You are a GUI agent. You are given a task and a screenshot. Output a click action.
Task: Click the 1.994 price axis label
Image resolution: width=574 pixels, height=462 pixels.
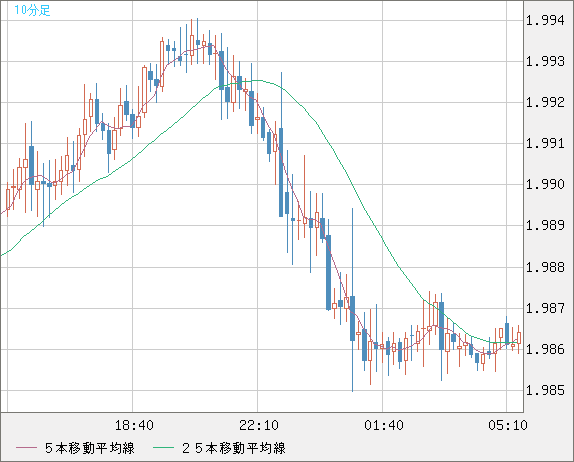tap(545, 20)
